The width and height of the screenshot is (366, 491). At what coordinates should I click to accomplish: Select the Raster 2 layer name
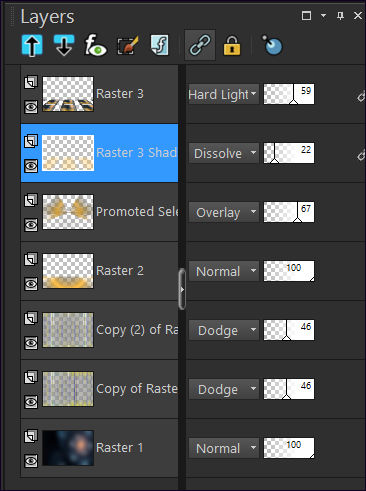coord(120,271)
